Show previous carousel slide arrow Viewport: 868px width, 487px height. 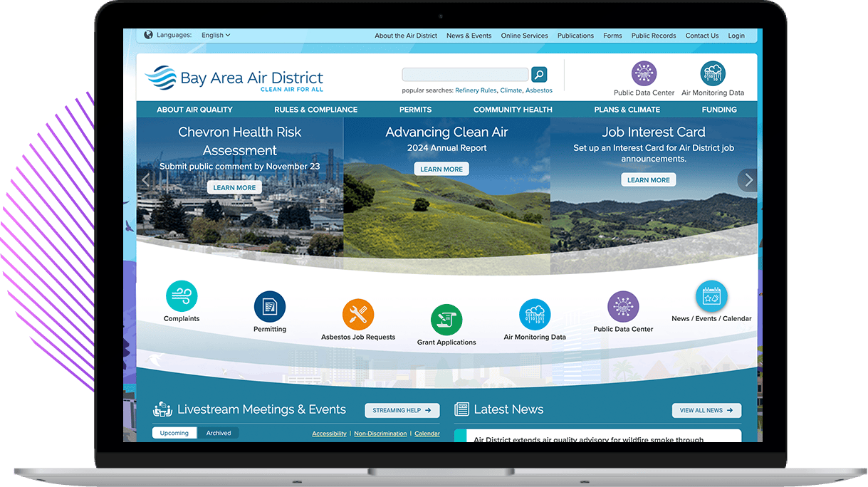click(145, 180)
